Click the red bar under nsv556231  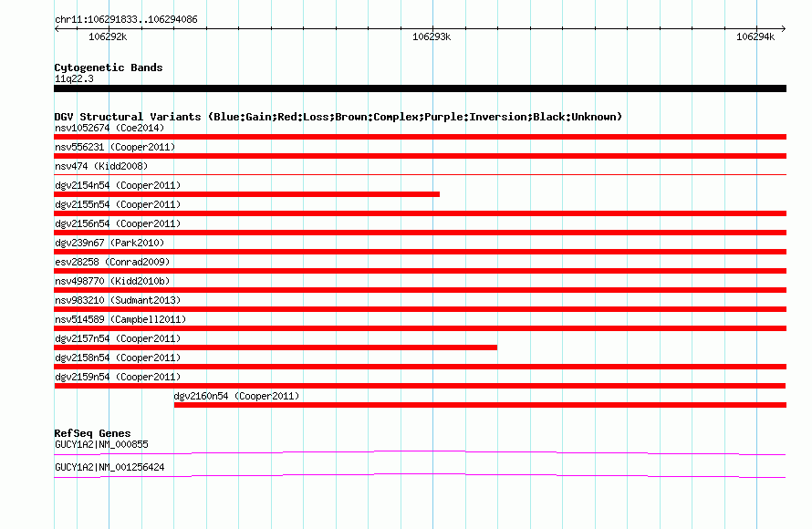click(x=420, y=156)
